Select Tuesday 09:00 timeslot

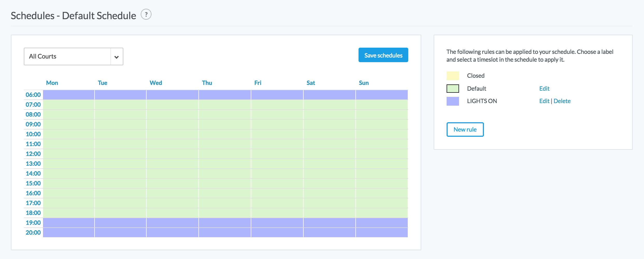(x=120, y=124)
